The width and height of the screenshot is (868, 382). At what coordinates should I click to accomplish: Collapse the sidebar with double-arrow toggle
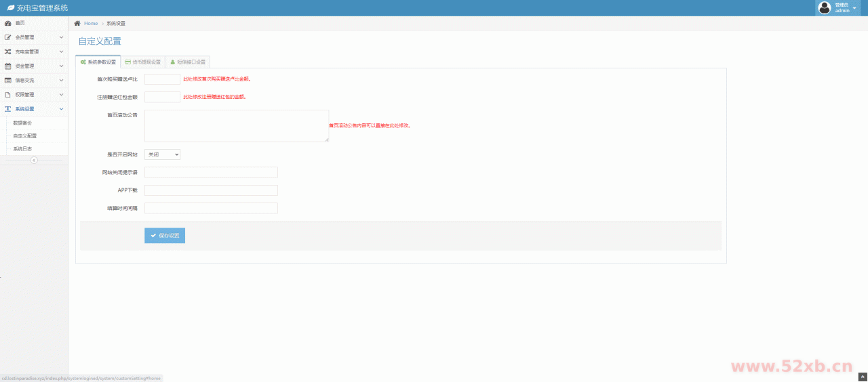[34, 161]
